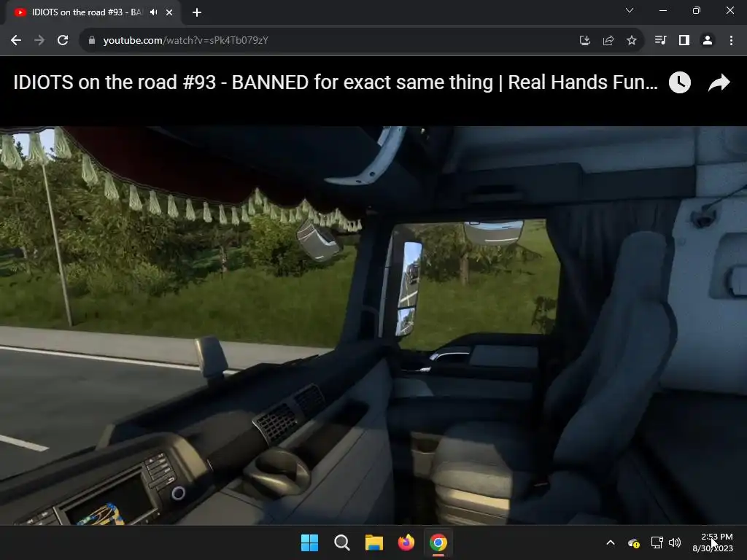
Task: Share the video via the arrow icon
Action: pos(719,83)
